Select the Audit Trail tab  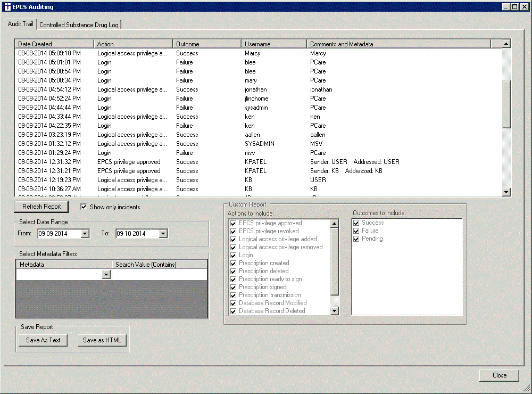point(20,24)
